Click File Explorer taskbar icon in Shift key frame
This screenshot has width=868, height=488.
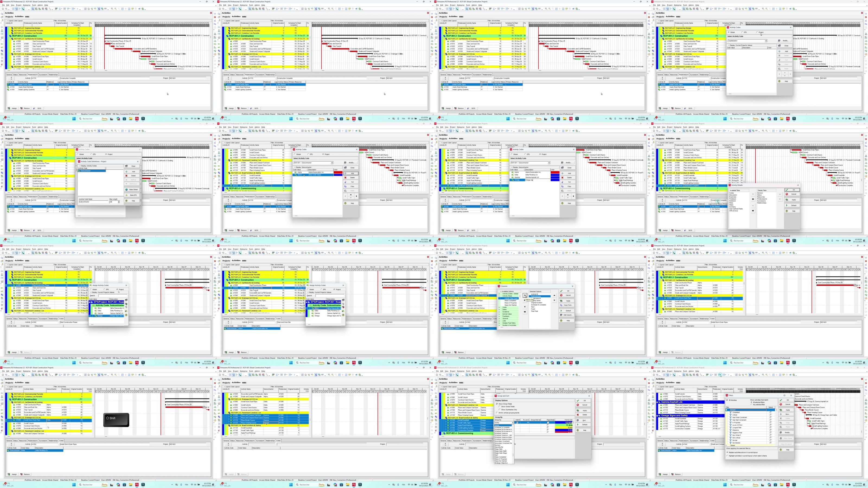pyautogui.click(x=131, y=485)
